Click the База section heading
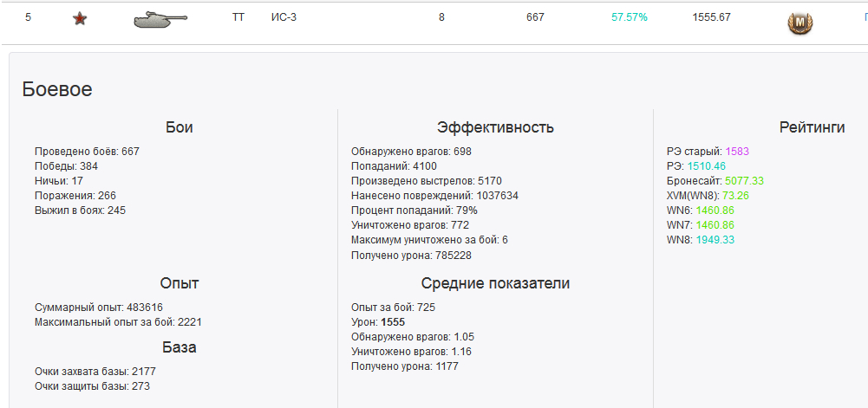868x408 pixels. (179, 347)
